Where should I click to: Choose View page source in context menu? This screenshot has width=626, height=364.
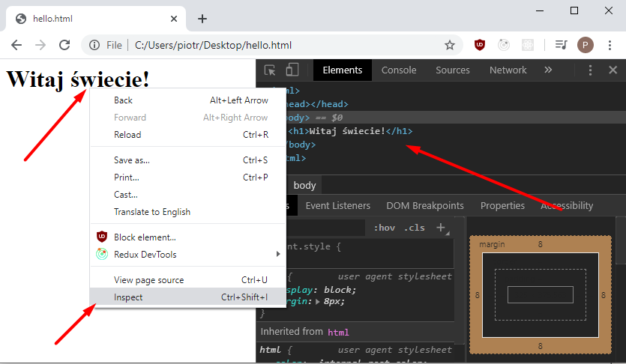pos(188,280)
